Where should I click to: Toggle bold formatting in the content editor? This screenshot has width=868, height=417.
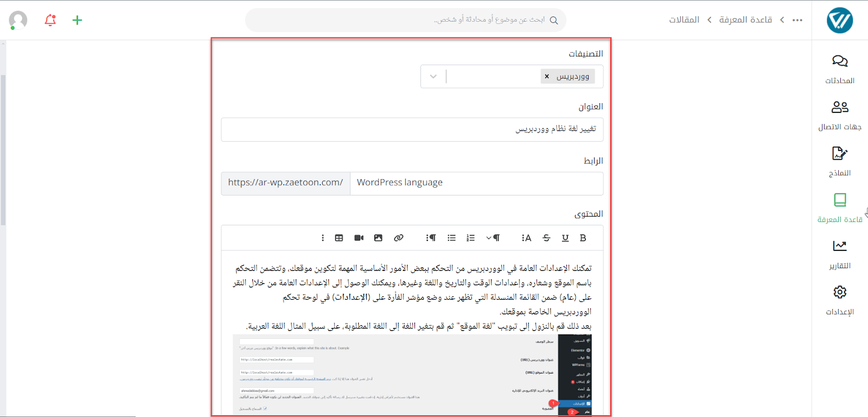click(x=583, y=238)
